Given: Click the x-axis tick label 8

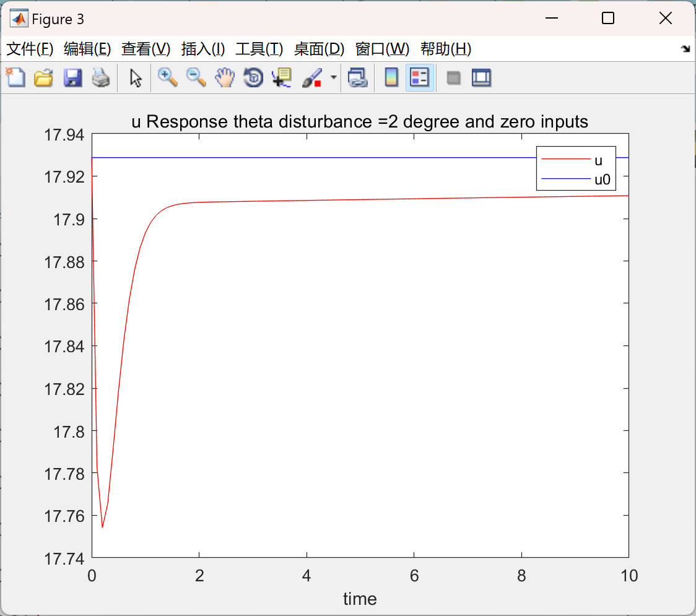Looking at the screenshot, I should [x=521, y=576].
